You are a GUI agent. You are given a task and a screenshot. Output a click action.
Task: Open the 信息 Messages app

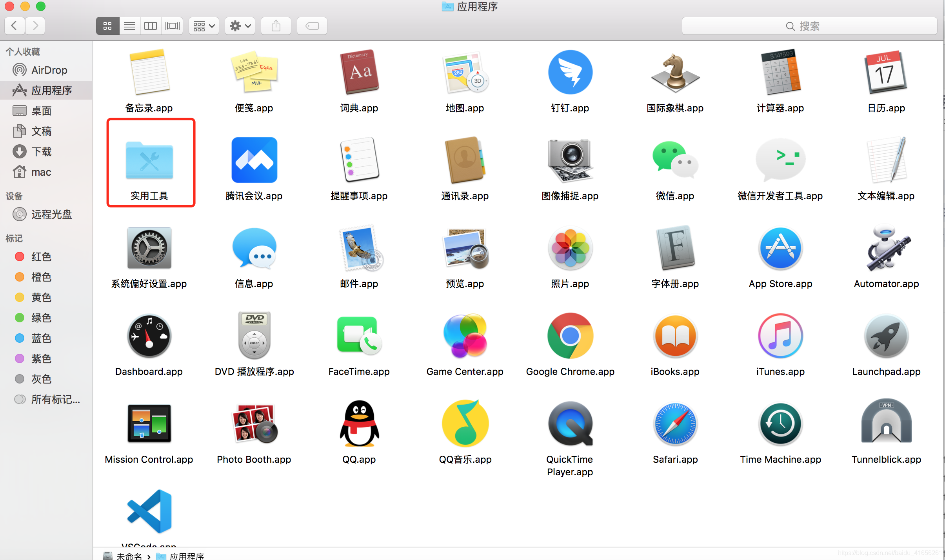[254, 248]
